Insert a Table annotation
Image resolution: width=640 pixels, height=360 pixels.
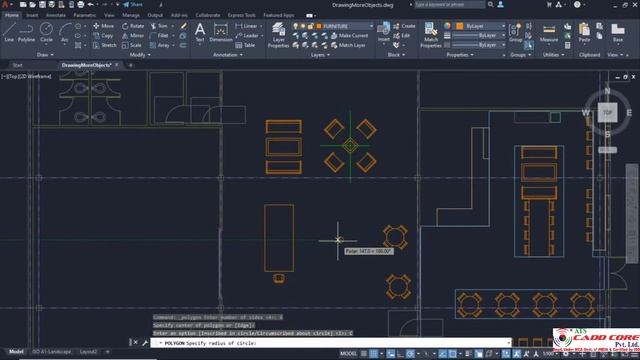tap(245, 45)
